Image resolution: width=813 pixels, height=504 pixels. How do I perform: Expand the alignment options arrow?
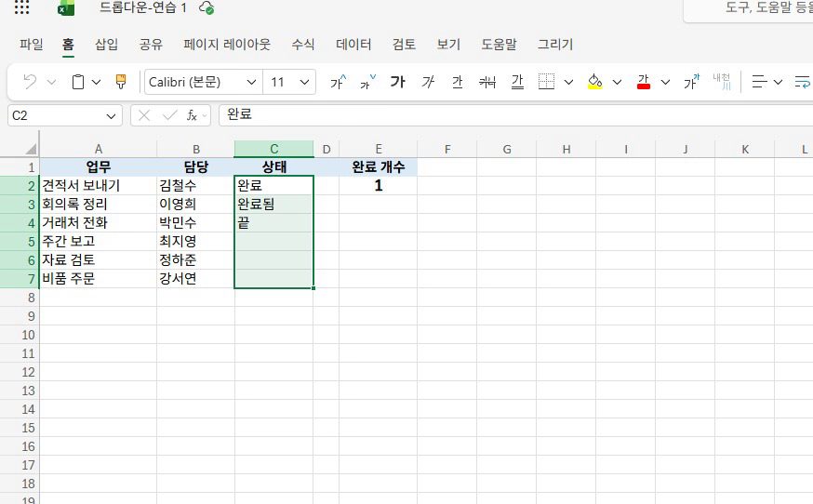tap(778, 82)
